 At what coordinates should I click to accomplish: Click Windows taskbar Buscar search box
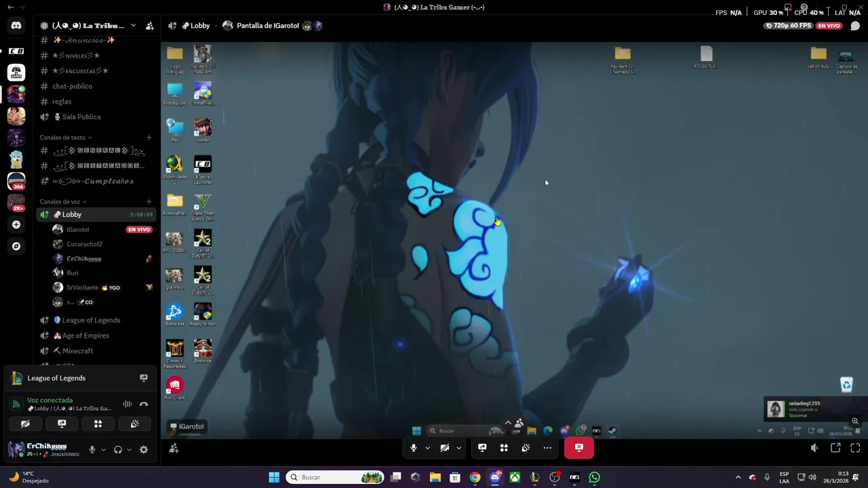[x=335, y=477]
